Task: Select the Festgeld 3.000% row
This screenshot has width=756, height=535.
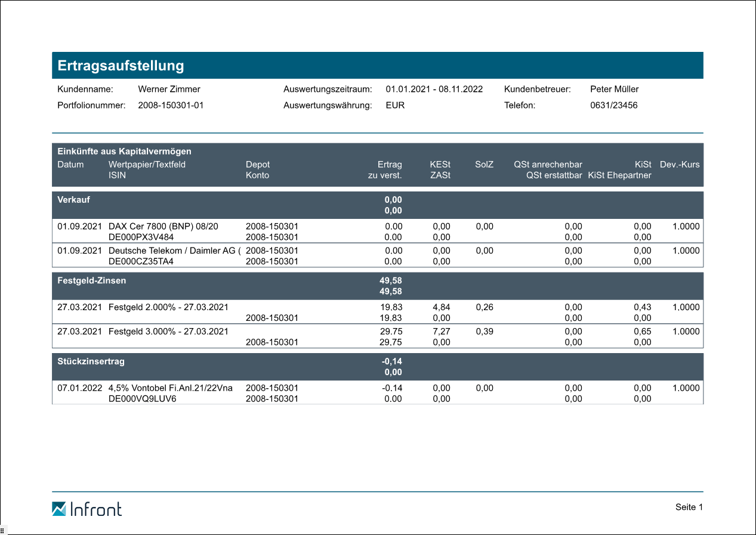Action: pos(168,332)
